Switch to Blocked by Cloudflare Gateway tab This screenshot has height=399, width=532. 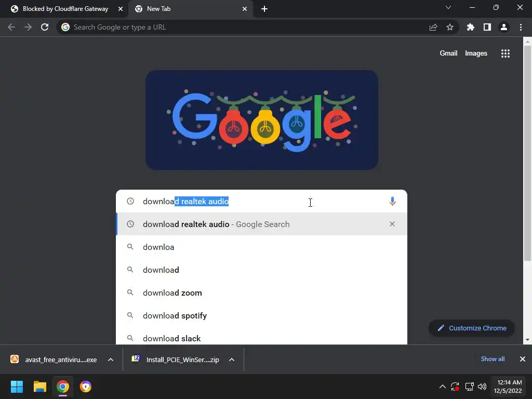click(x=64, y=9)
